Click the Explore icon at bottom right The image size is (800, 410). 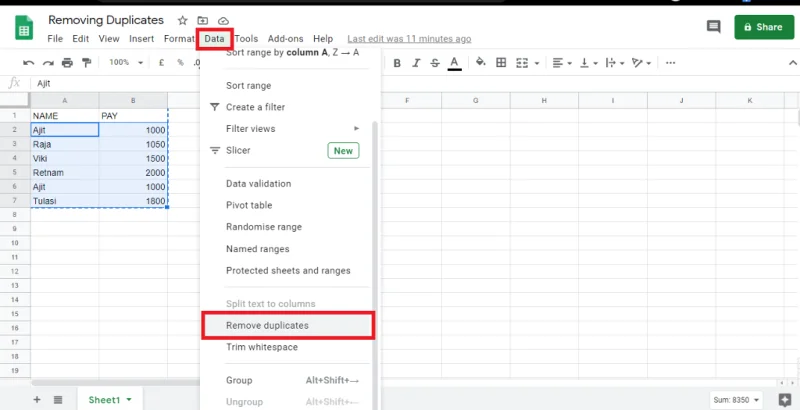click(785, 400)
